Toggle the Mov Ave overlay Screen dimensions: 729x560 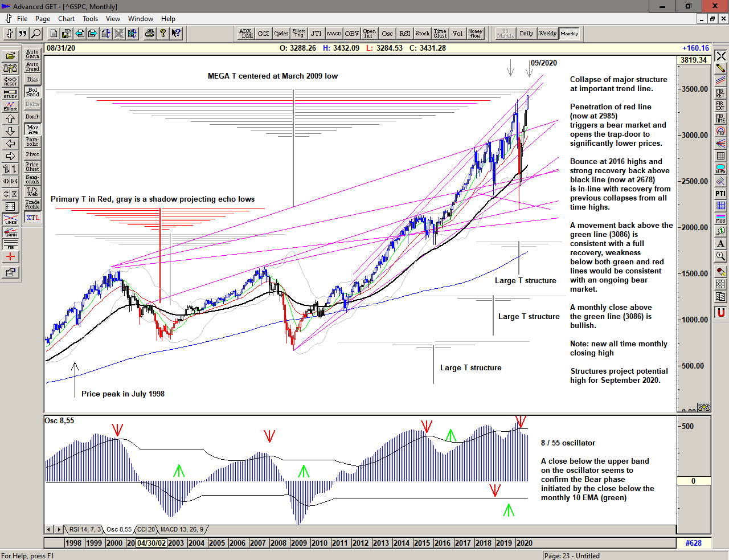tap(32, 129)
